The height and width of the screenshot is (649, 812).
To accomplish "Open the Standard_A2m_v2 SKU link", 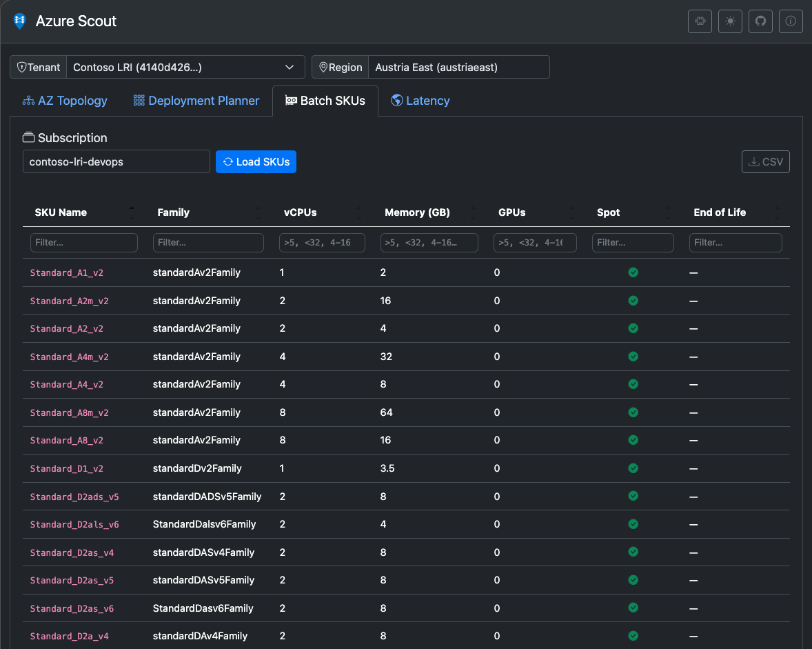I will point(70,301).
